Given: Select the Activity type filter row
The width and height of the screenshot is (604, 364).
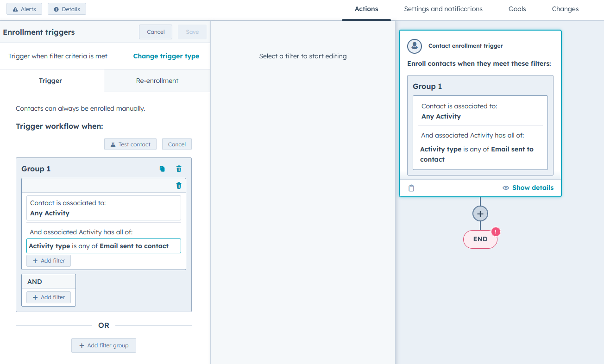Looking at the screenshot, I should coord(103,246).
